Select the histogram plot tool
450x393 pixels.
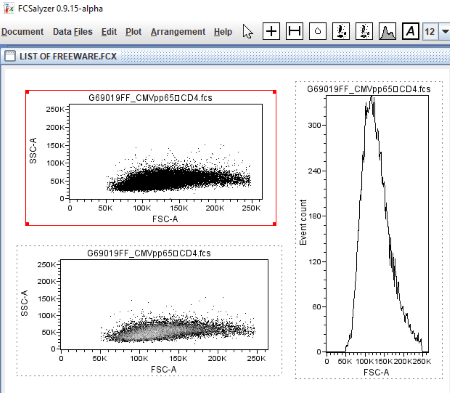click(387, 31)
